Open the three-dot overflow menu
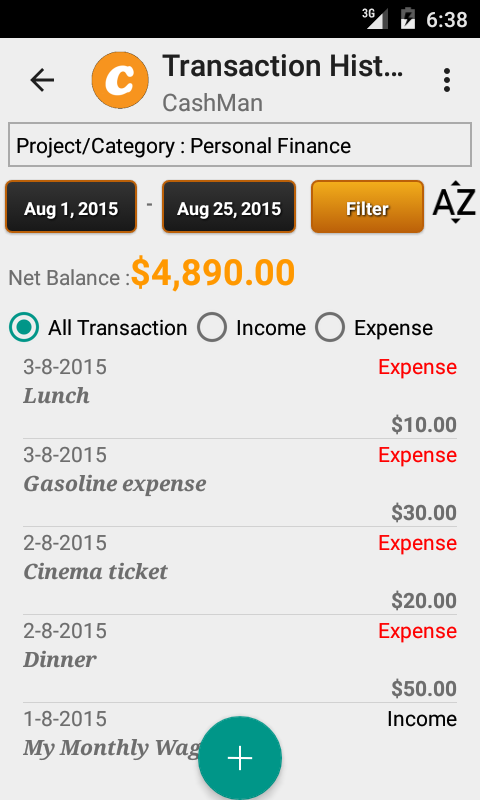Screen dimensions: 480x800 [x=447, y=80]
